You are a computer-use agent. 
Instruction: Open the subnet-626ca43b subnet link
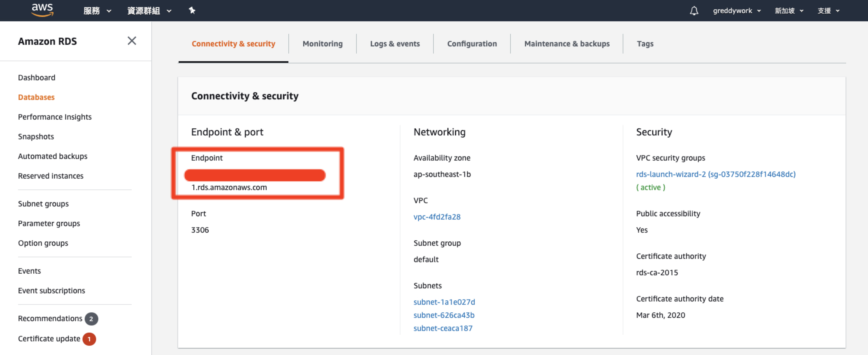click(444, 315)
